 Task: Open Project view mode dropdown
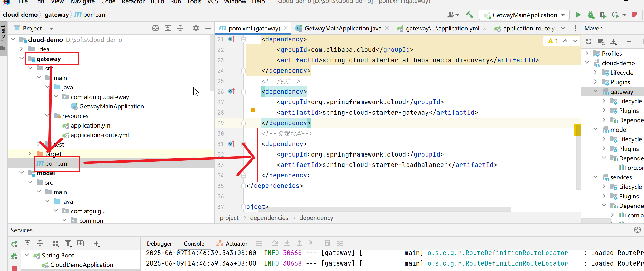[x=51, y=29]
